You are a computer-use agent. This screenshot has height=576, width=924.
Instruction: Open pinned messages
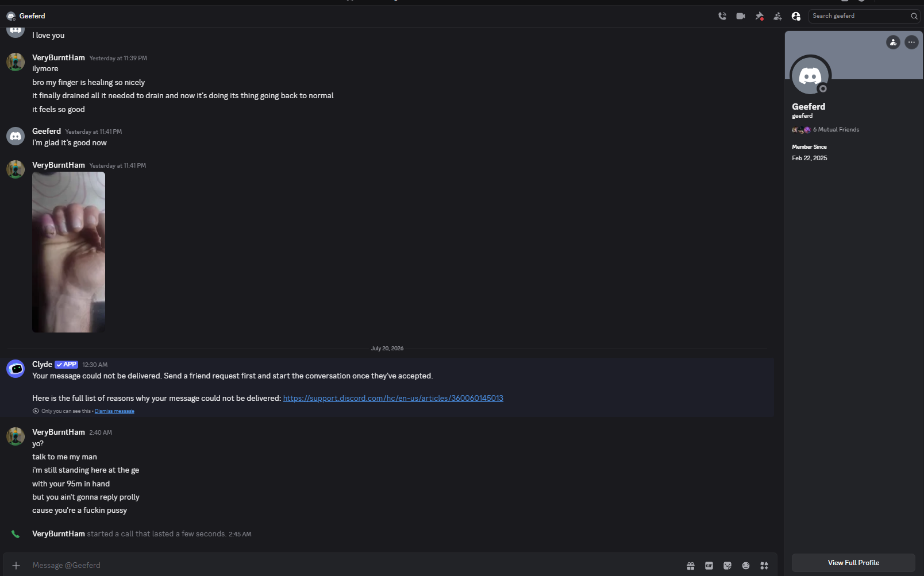(759, 16)
